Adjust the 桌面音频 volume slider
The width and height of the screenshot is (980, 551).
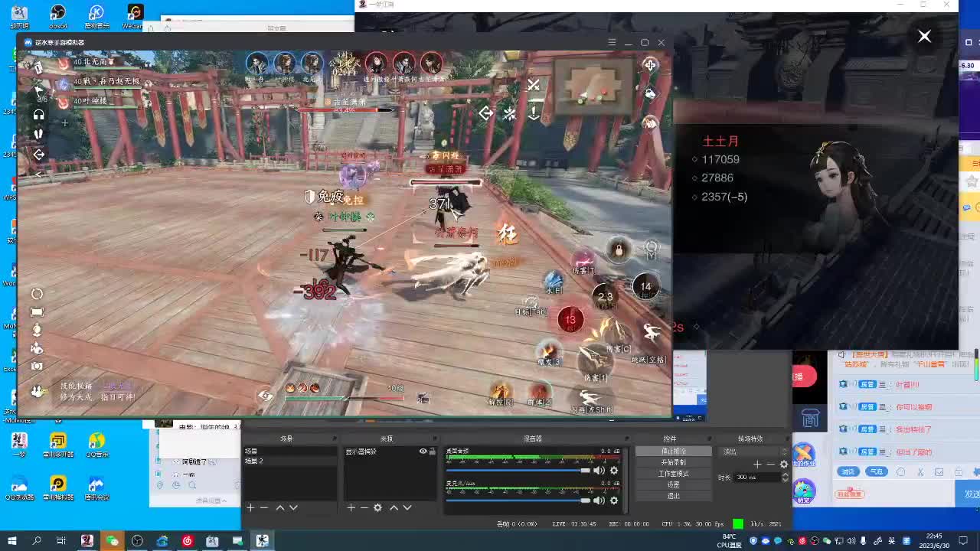pos(518,470)
